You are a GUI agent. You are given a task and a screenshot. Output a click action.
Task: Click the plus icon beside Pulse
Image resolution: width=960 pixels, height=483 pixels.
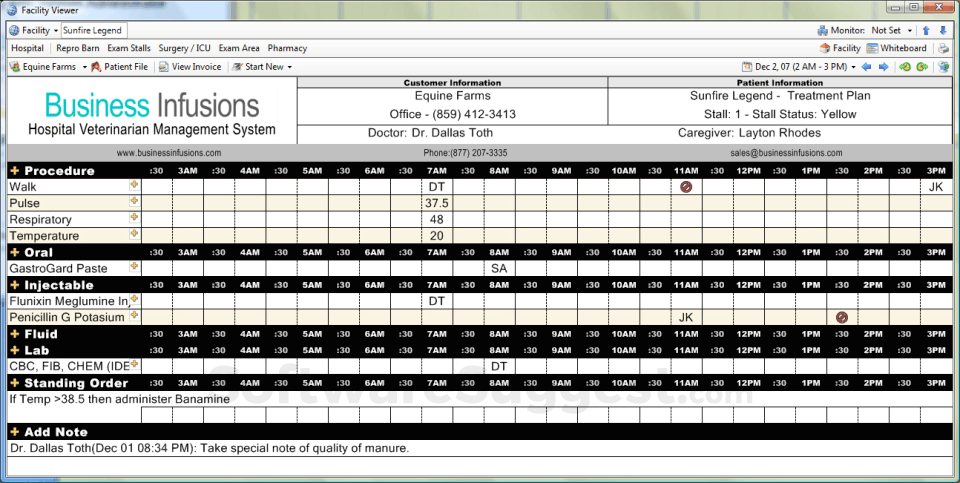pyautogui.click(x=134, y=201)
